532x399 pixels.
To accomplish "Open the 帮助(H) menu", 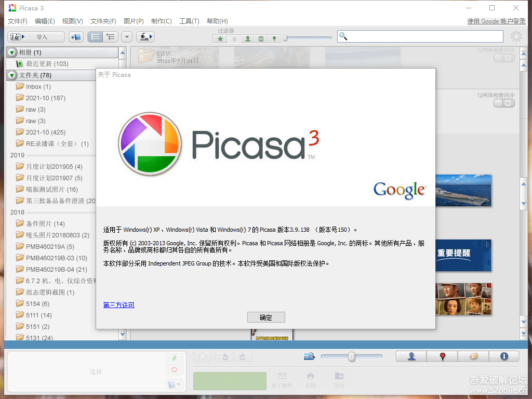I will [218, 21].
